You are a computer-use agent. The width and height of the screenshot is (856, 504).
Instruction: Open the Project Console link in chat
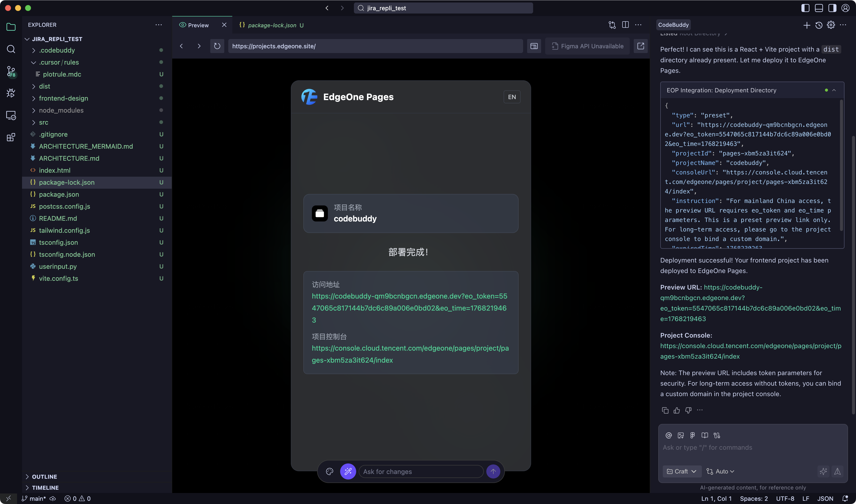(750, 351)
